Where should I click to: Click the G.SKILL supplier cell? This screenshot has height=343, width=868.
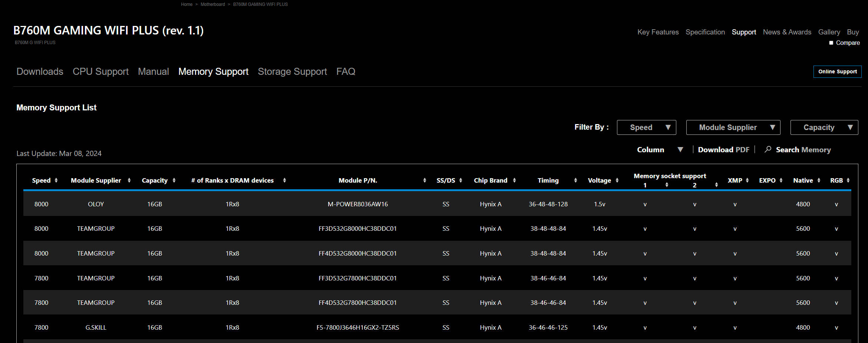coord(96,327)
